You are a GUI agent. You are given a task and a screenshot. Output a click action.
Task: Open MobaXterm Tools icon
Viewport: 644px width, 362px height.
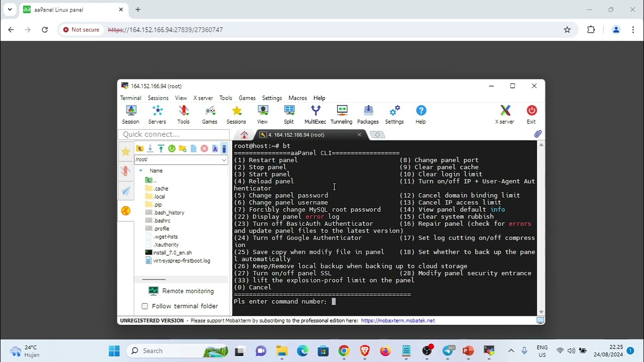point(184,115)
